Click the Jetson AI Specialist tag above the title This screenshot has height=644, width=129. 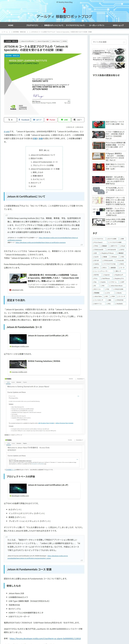42,41
